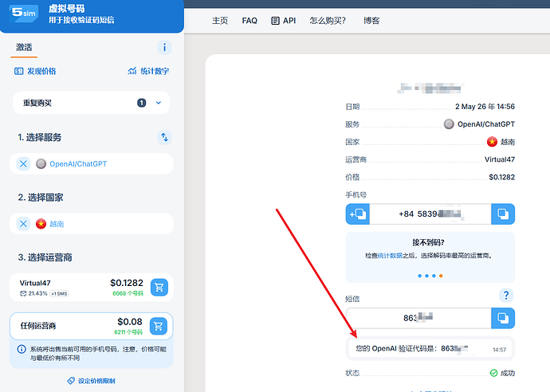Go to third tip carousel dot
This screenshot has width=550, height=392.
(x=434, y=276)
